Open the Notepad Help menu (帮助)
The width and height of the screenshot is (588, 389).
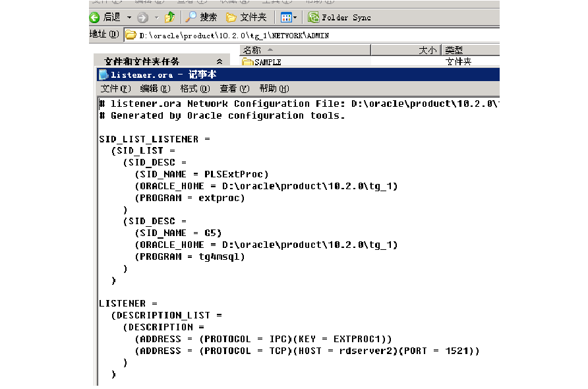[x=274, y=88]
